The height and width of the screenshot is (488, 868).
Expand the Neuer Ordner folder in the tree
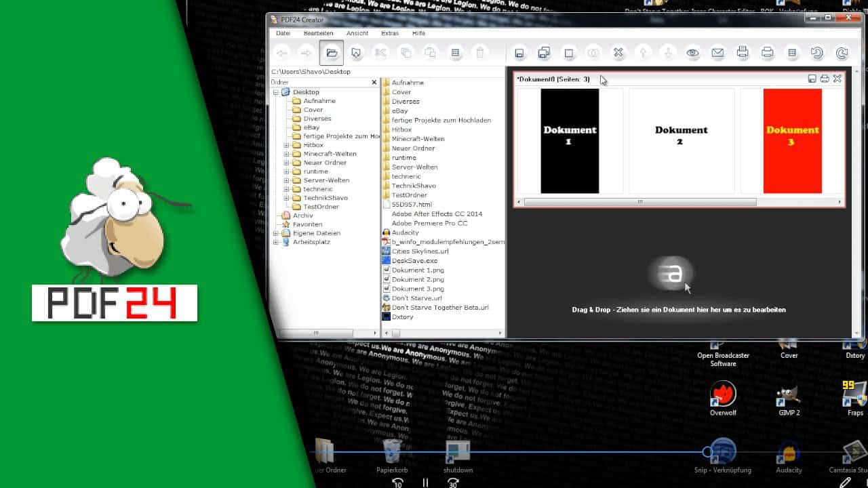[287, 163]
